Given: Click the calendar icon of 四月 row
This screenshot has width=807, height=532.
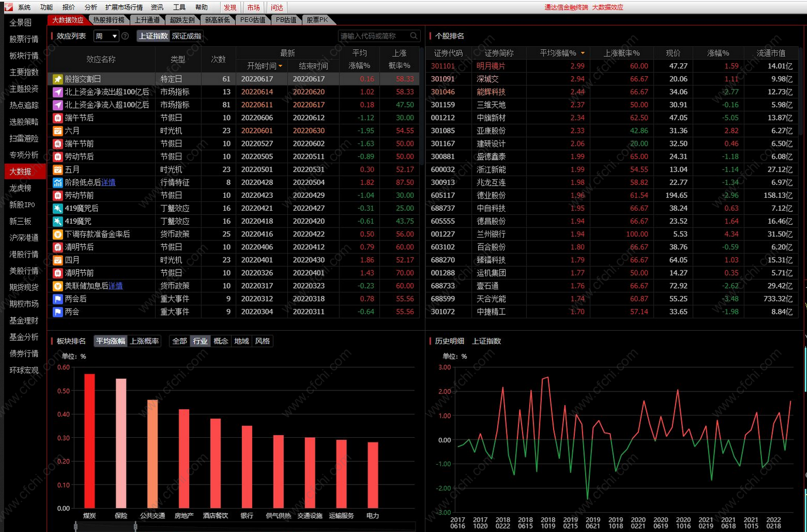Looking at the screenshot, I should [x=57, y=260].
